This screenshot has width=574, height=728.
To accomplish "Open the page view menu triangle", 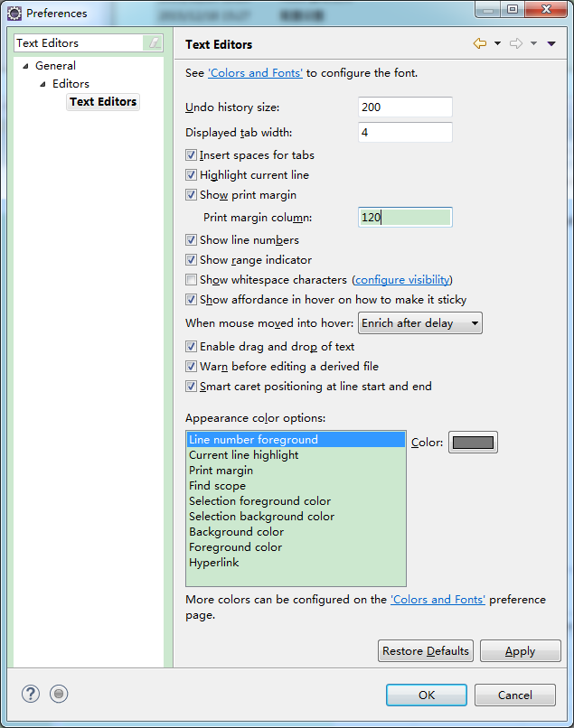I will (551, 43).
